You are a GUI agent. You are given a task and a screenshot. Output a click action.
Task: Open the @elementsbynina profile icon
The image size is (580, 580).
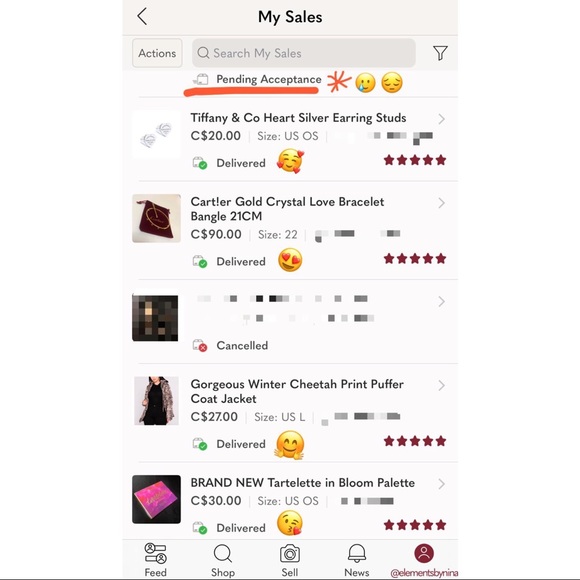click(424, 553)
